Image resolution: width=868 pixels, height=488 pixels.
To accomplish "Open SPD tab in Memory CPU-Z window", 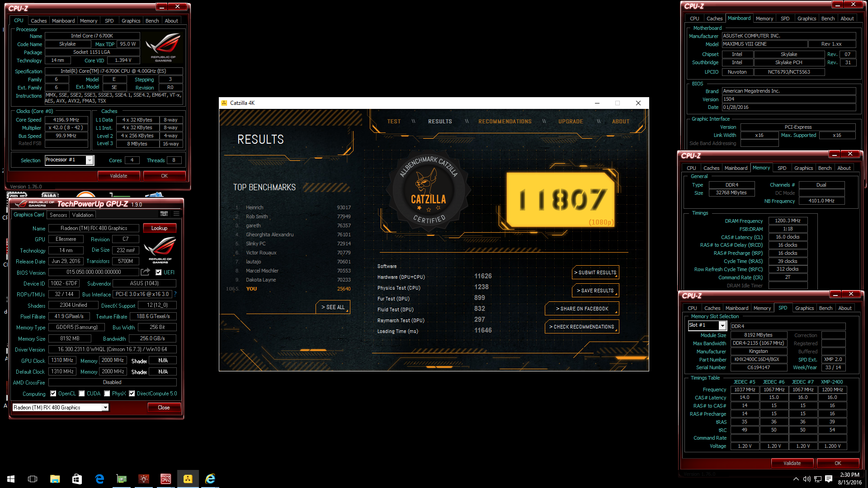I will [782, 168].
